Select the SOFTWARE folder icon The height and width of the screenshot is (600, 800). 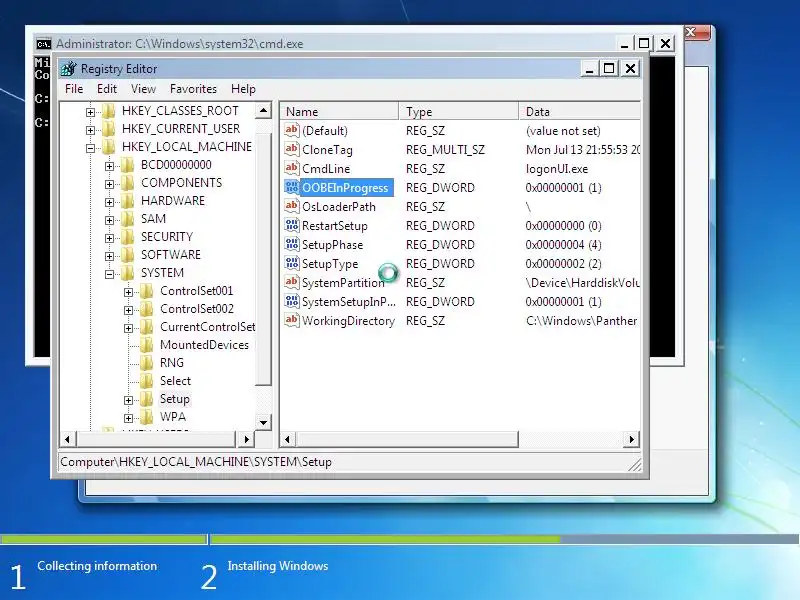[128, 255]
